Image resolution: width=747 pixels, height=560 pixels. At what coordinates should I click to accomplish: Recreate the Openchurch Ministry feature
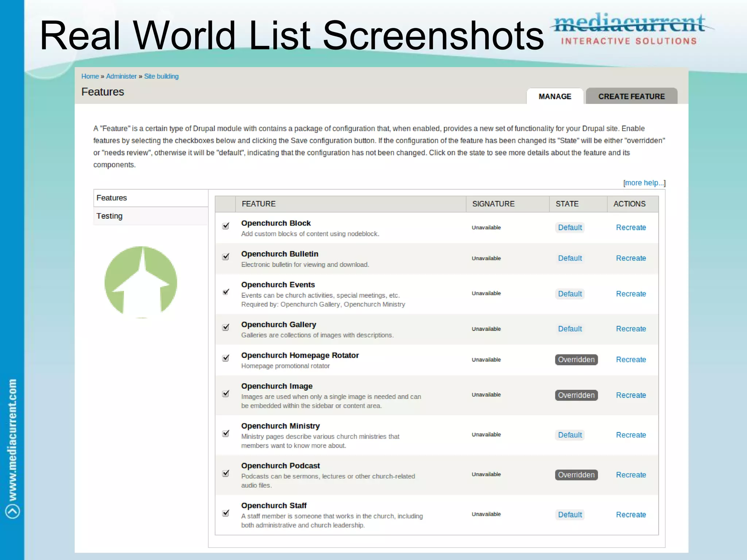[x=631, y=435]
